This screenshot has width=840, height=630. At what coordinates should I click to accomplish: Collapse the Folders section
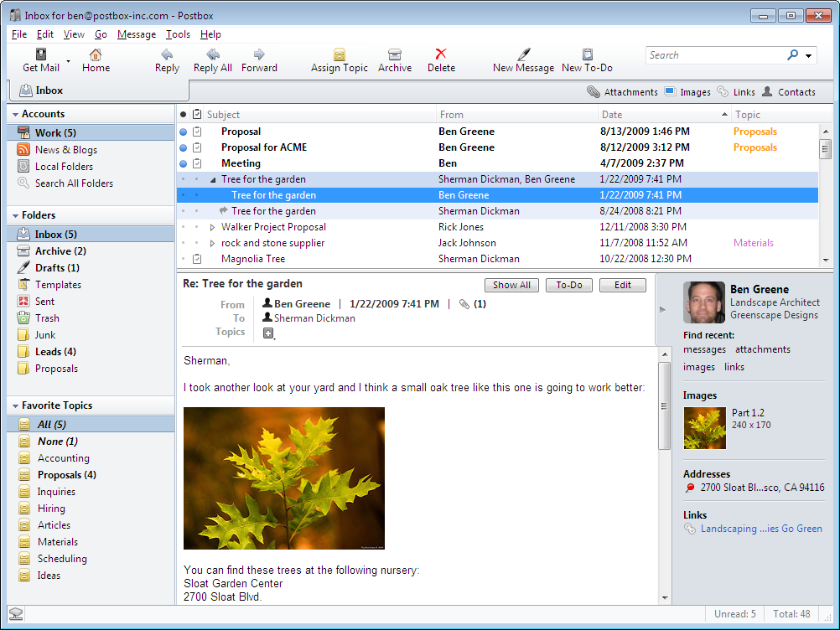pyautogui.click(x=16, y=215)
